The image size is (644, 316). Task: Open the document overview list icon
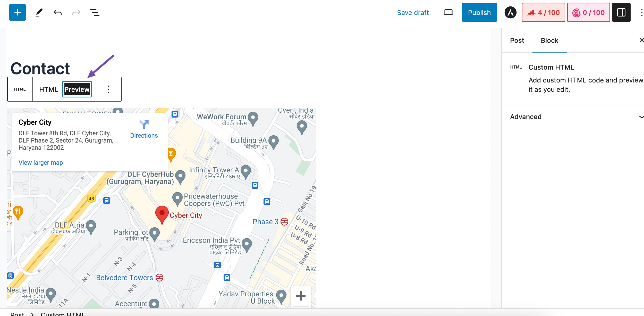(95, 12)
